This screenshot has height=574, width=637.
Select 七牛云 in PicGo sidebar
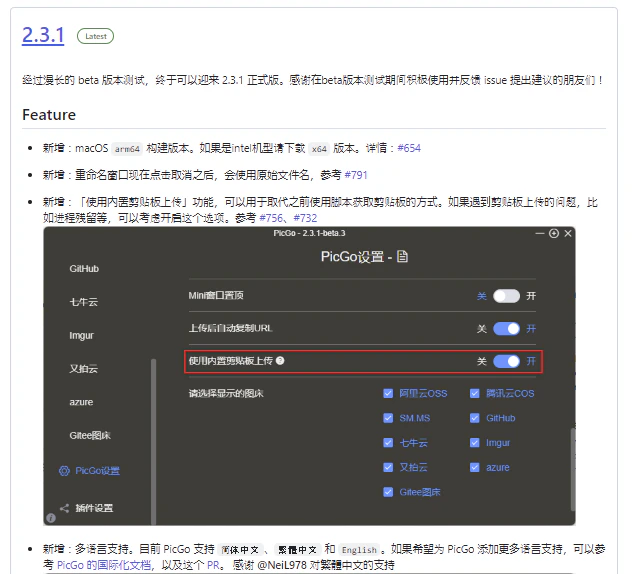(84, 302)
